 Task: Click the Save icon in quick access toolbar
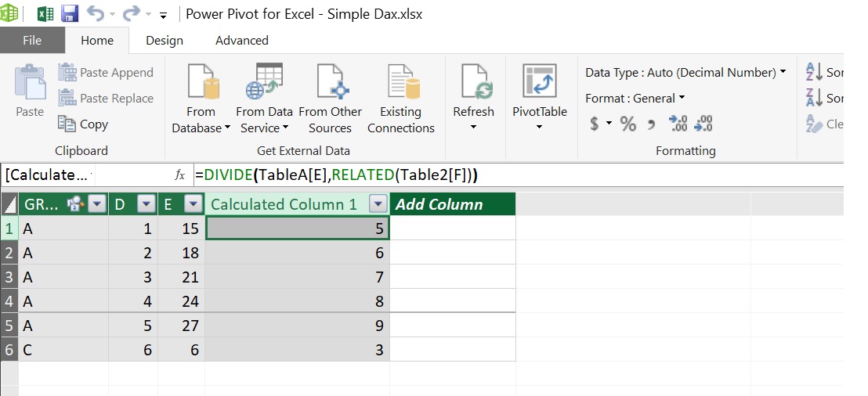point(69,14)
